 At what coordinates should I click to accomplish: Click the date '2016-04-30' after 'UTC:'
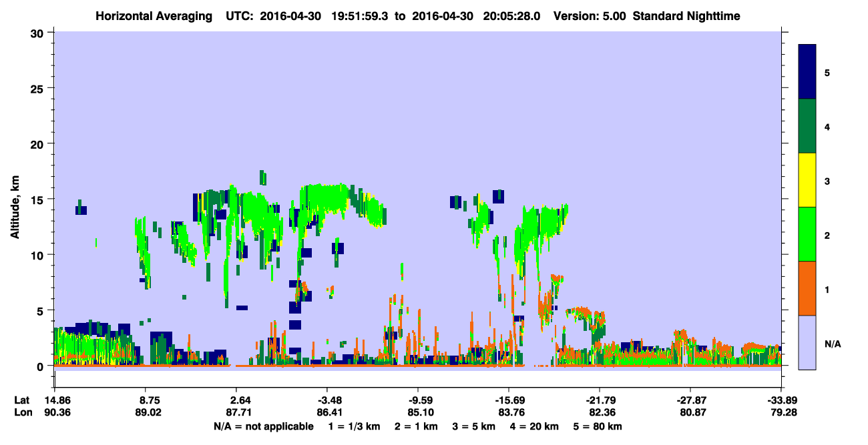tap(292, 15)
